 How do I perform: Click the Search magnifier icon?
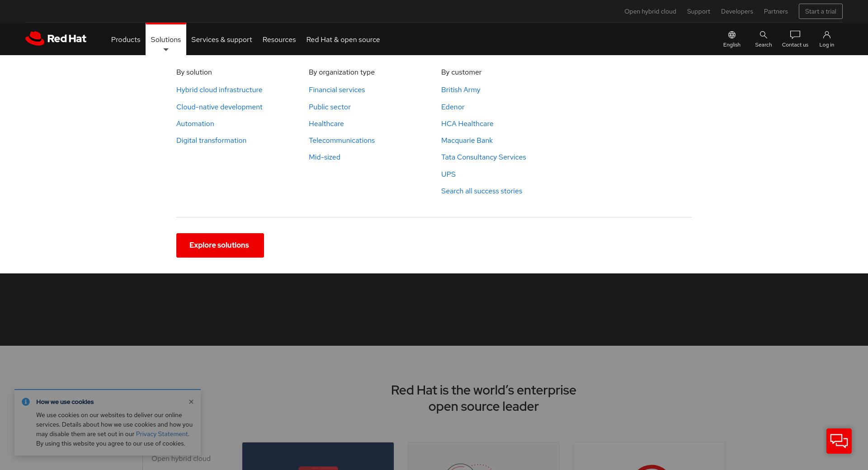click(x=763, y=35)
